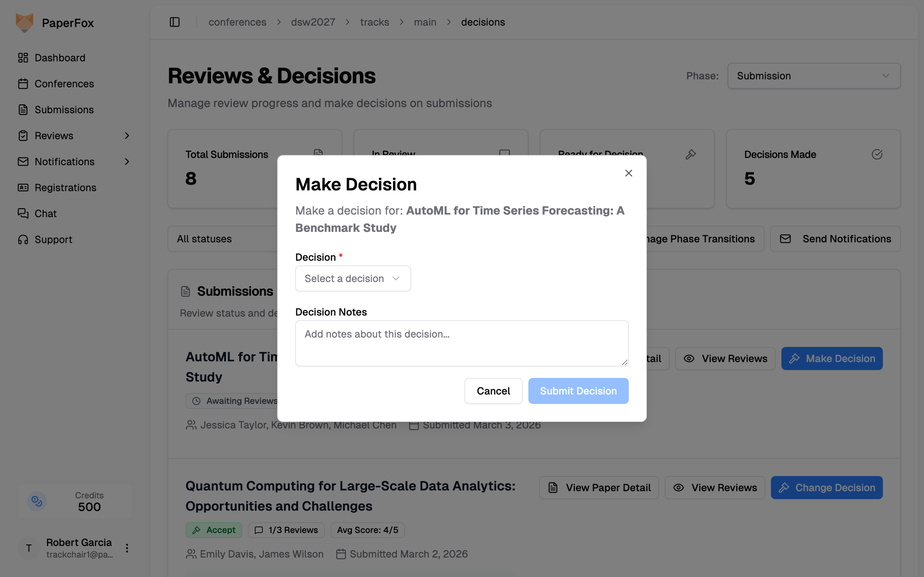Click the conferences breadcrumb link
Image resolution: width=924 pixels, height=577 pixels.
point(237,22)
